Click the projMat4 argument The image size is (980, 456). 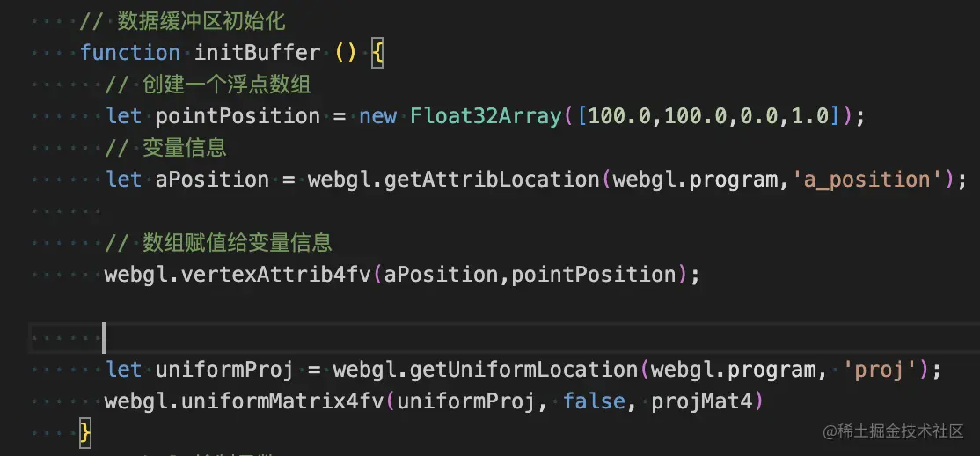click(701, 401)
